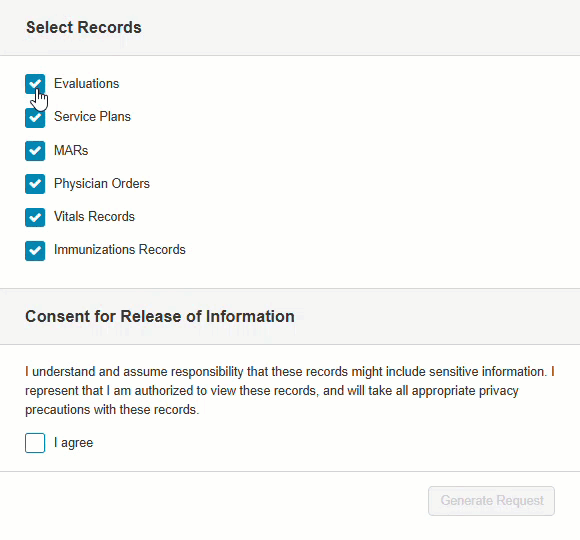Disable the Vitals Records checkbox

pos(35,217)
